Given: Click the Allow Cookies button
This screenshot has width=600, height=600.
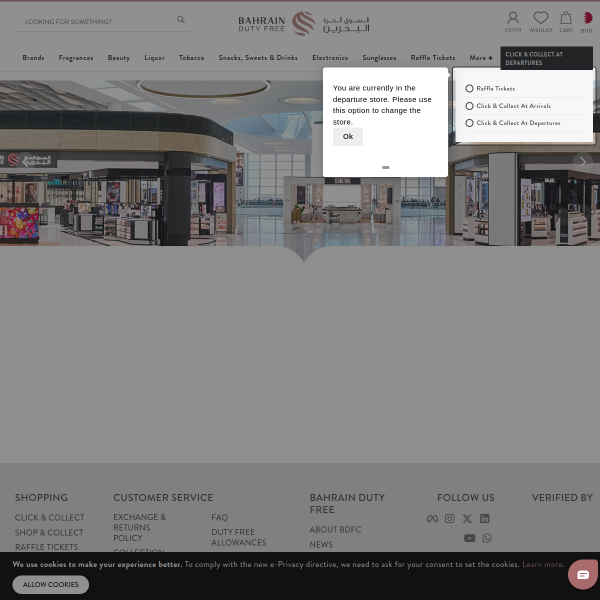Looking at the screenshot, I should pos(51,584).
